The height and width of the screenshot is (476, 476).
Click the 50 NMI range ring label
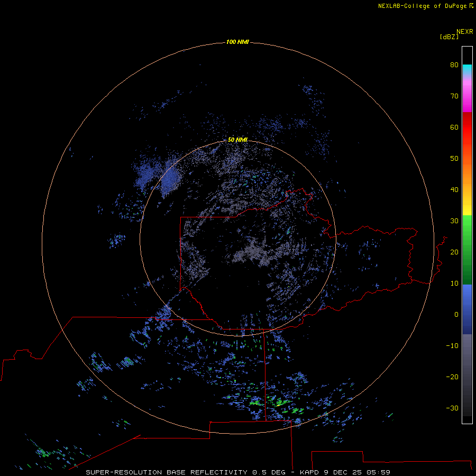tap(237, 140)
